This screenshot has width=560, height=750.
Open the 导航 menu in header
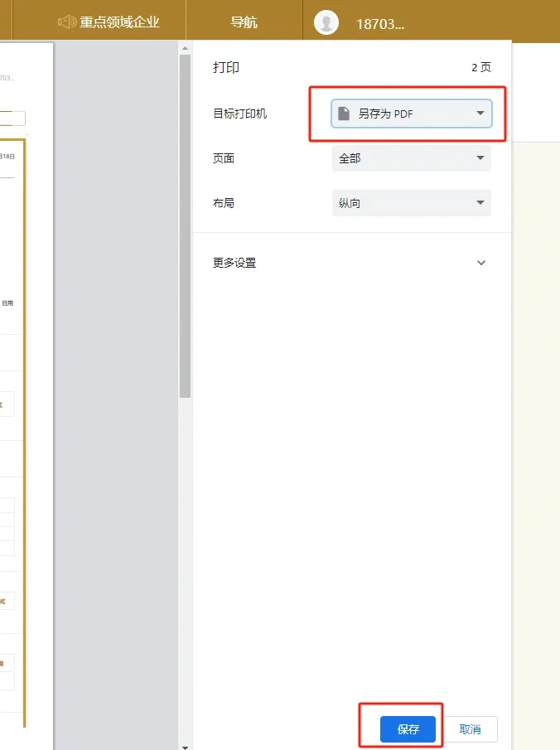point(244,22)
